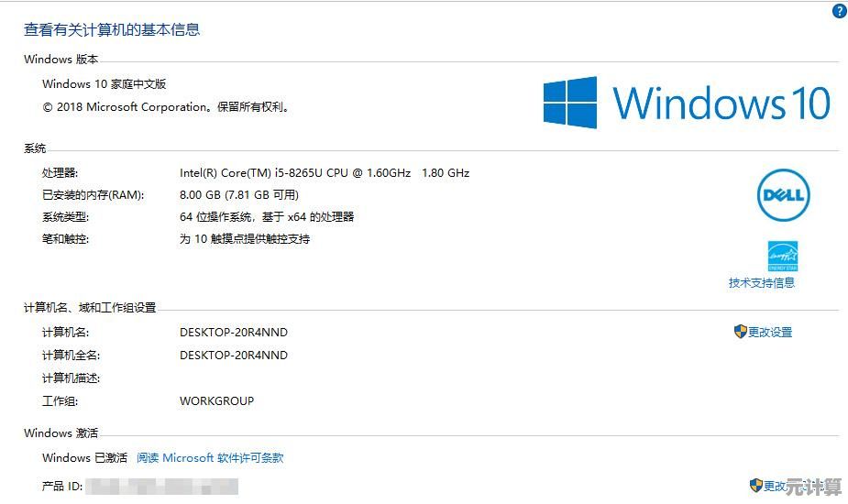Screen dimensions: 848x504
Task: Click the WORKGROUP workgroup value
Action: (216, 400)
